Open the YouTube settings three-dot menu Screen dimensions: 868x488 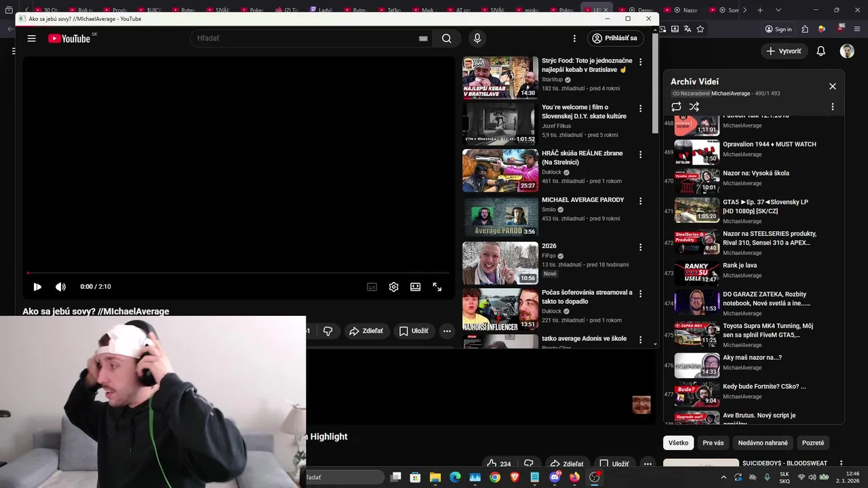[x=574, y=39]
